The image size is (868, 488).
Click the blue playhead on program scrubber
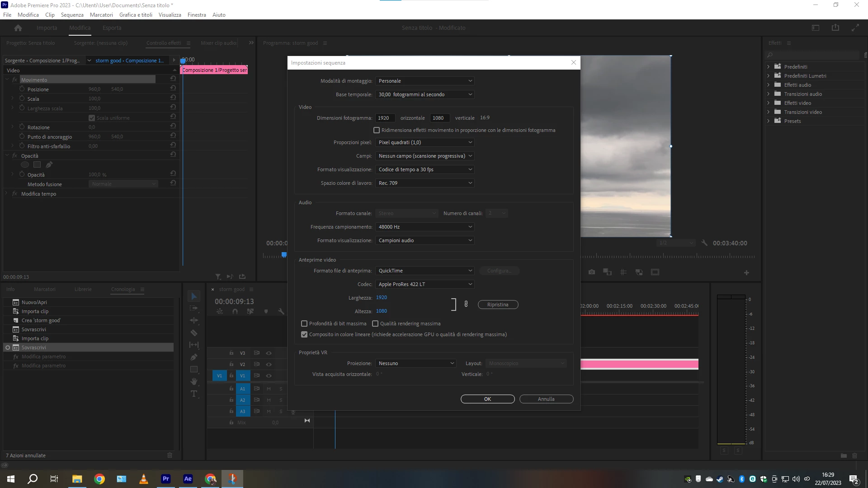click(x=284, y=255)
